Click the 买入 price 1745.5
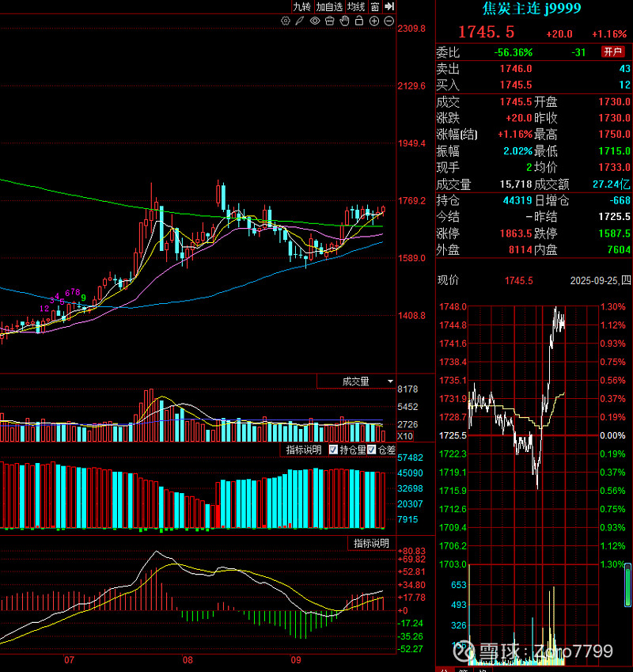633x672 pixels. 516,85
